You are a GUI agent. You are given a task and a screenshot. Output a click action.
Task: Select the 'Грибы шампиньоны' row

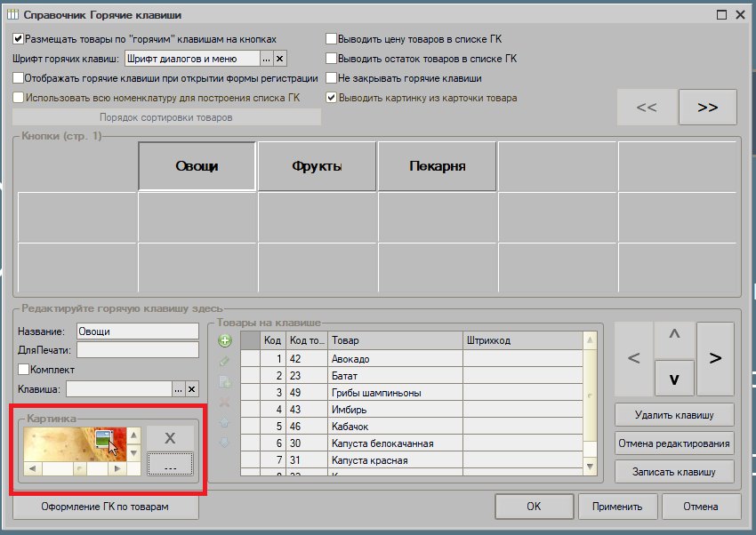(x=411, y=393)
